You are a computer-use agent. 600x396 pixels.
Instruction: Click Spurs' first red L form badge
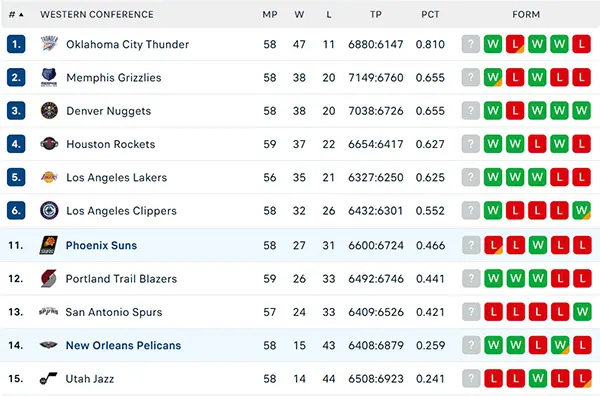(493, 312)
